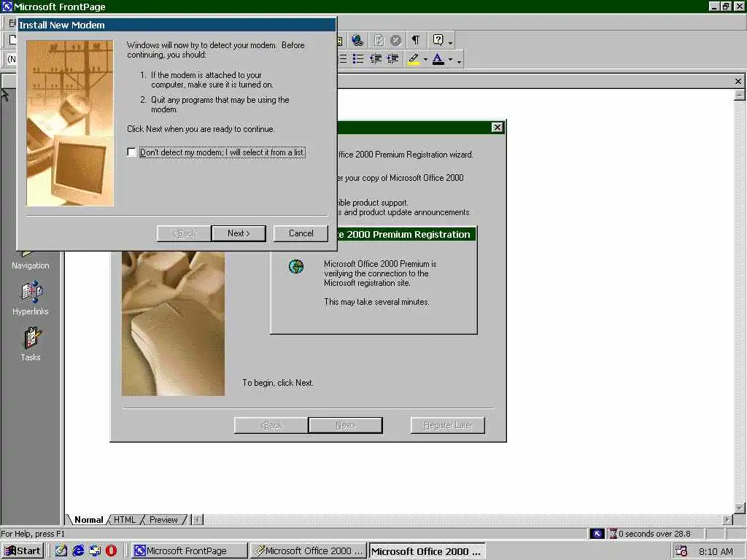Click Back in Office registration wizard

271,425
